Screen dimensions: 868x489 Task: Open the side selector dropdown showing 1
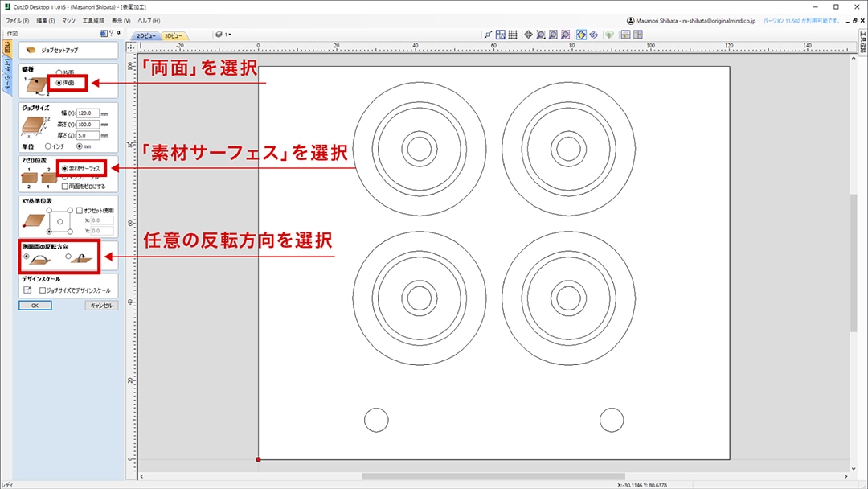pos(223,35)
